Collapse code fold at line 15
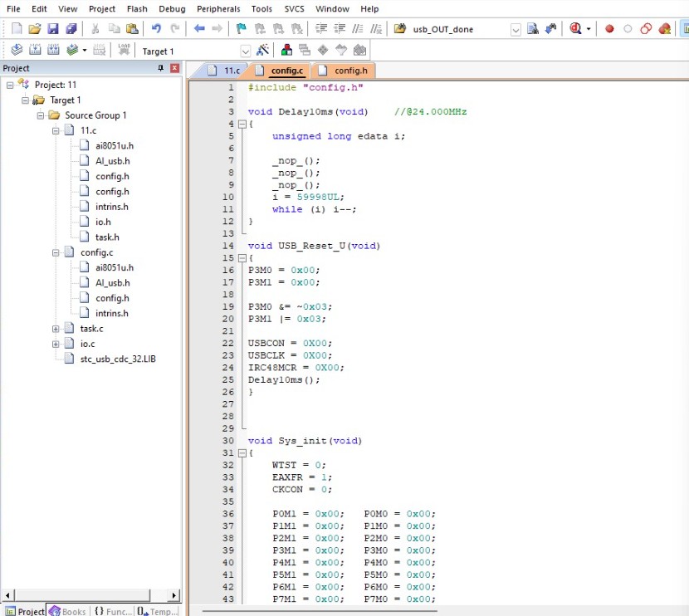Screen dimensions: 689x616 [242, 258]
